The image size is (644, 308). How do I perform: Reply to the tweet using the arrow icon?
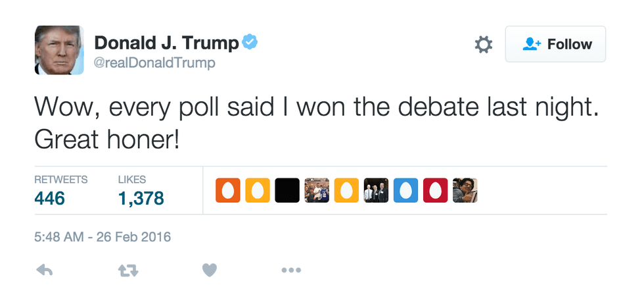(45, 270)
